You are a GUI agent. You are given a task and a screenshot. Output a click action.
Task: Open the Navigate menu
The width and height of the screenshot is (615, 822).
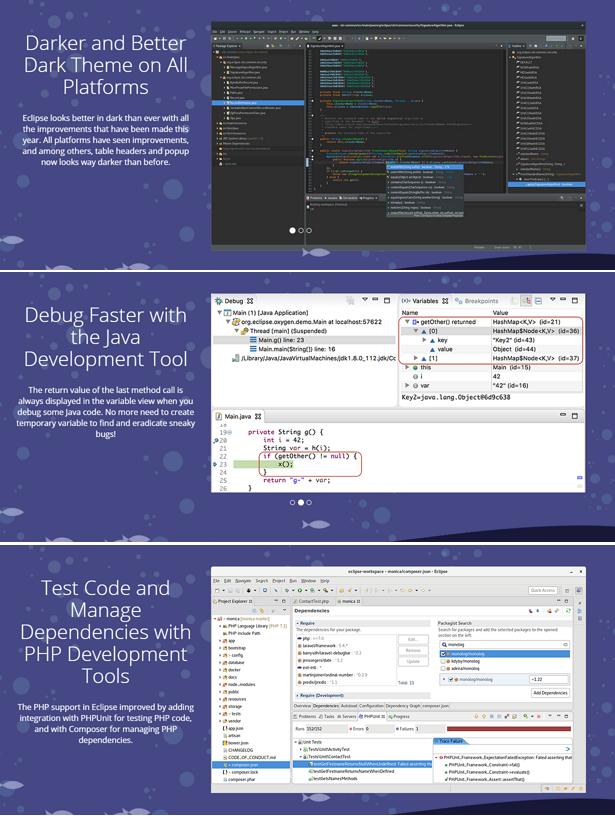coord(243,581)
